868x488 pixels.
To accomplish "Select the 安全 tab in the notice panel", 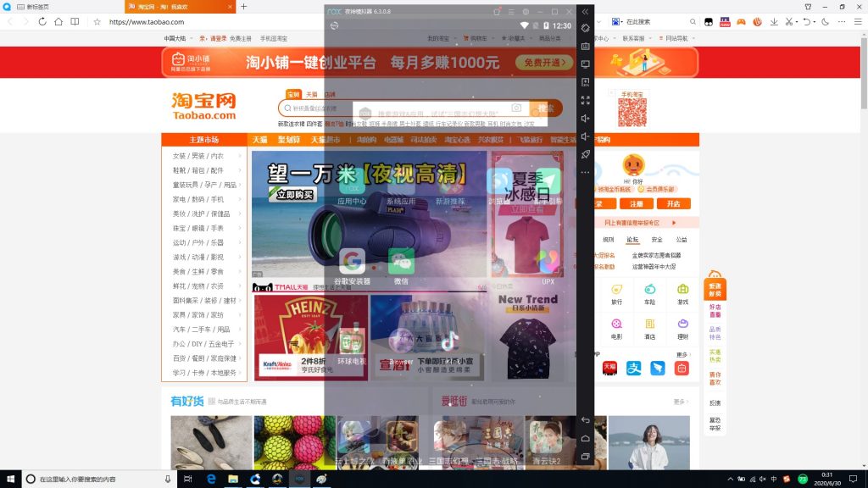I will tap(657, 240).
